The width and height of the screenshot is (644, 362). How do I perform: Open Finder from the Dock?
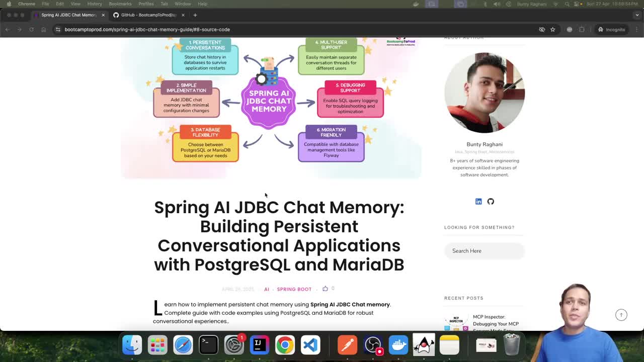pyautogui.click(x=132, y=345)
